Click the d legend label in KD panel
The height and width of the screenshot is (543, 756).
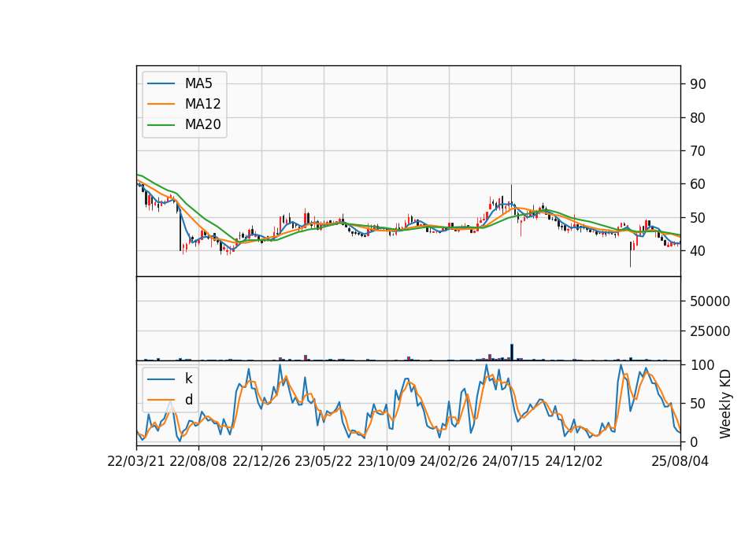(x=189, y=400)
